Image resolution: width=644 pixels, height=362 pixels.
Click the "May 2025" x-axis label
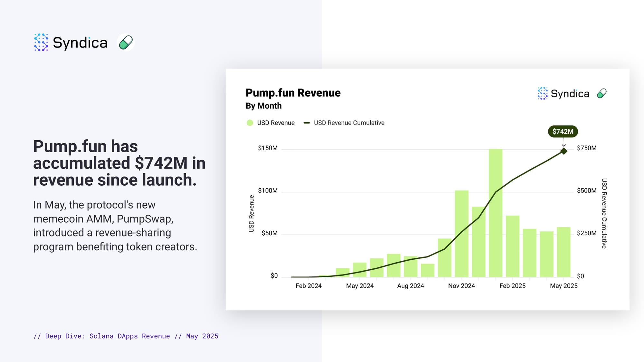coord(563,286)
